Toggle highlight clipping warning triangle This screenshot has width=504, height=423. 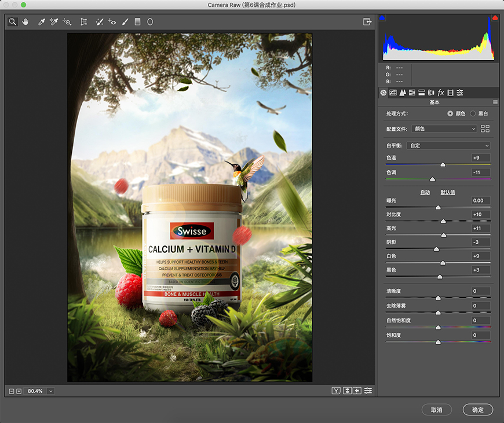[495, 18]
